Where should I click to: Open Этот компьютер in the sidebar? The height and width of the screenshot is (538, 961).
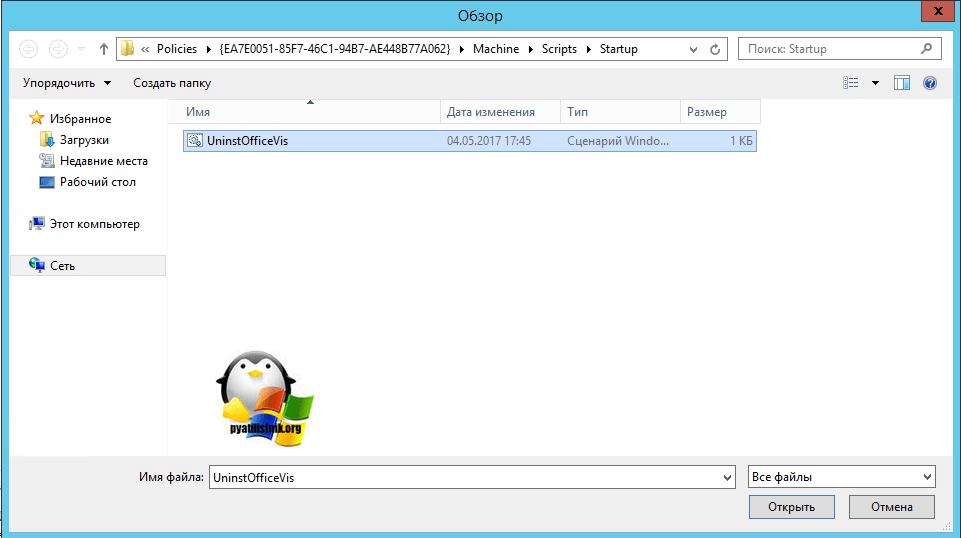click(x=94, y=224)
